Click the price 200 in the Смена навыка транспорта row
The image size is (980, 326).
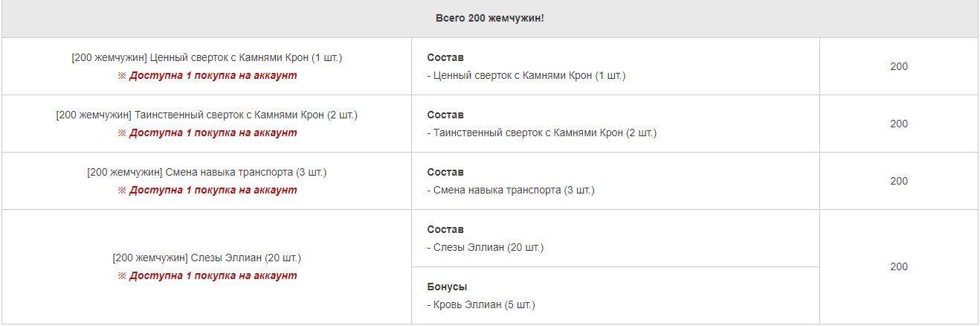click(x=899, y=181)
